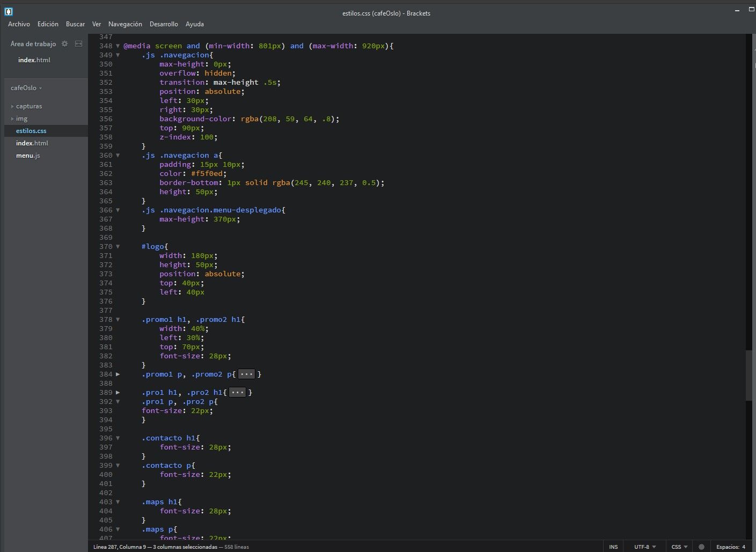
Task: Click the vertical editor scrollbar thumb
Action: 748,376
